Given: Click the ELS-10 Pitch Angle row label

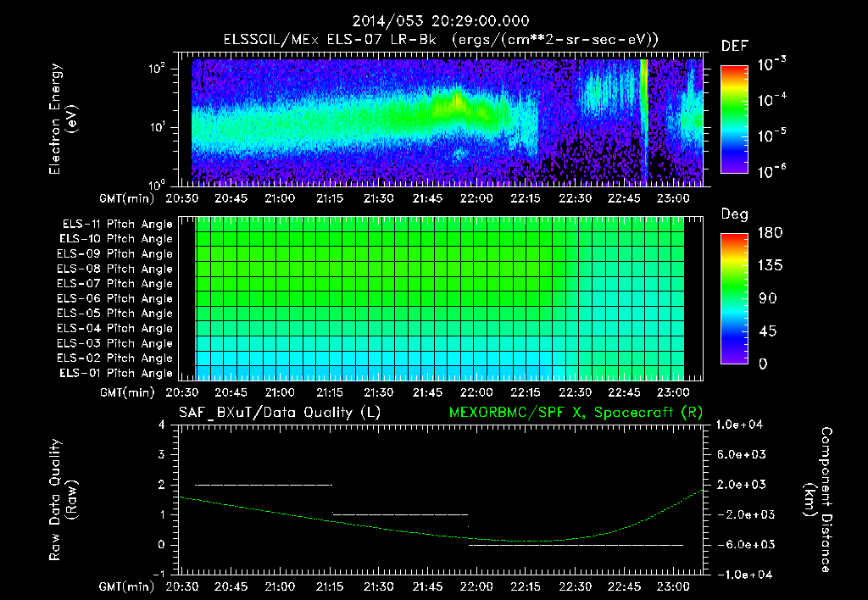Looking at the screenshot, I should coord(116,239).
